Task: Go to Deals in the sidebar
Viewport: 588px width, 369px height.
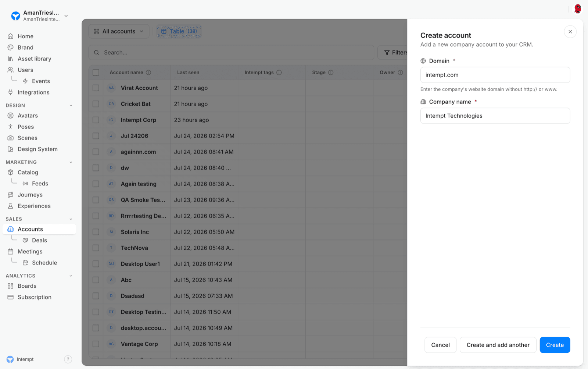Action: click(x=39, y=240)
